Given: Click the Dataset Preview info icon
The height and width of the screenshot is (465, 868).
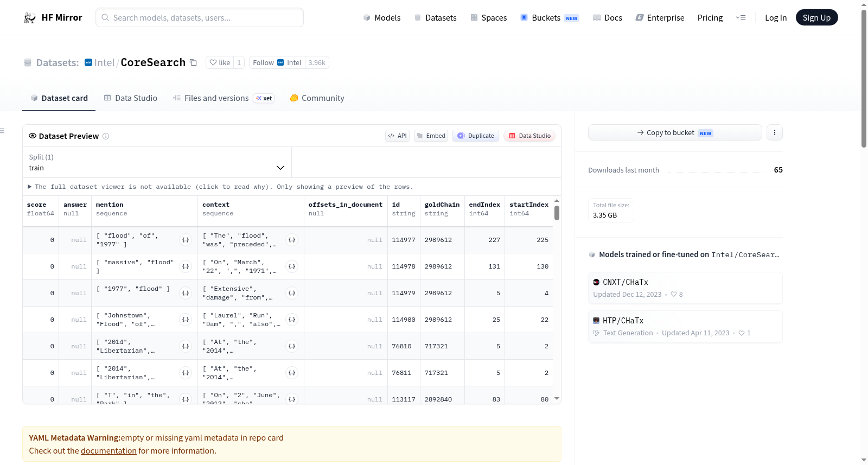Looking at the screenshot, I should pos(106,136).
